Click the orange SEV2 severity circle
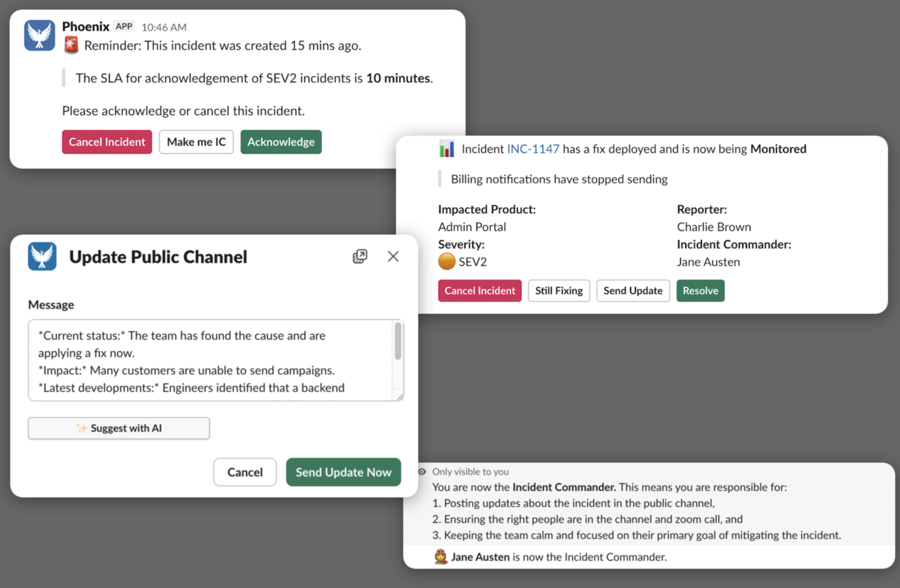The height and width of the screenshot is (588, 900). tap(446, 262)
